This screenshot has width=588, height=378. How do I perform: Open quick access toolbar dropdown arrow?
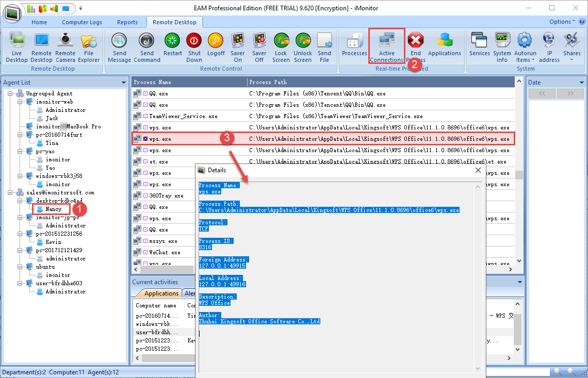80,8
